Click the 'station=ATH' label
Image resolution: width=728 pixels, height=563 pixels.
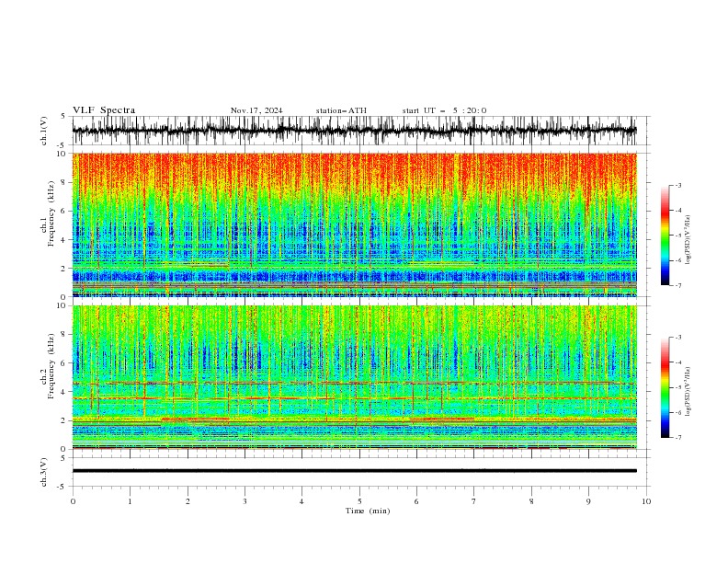point(341,110)
